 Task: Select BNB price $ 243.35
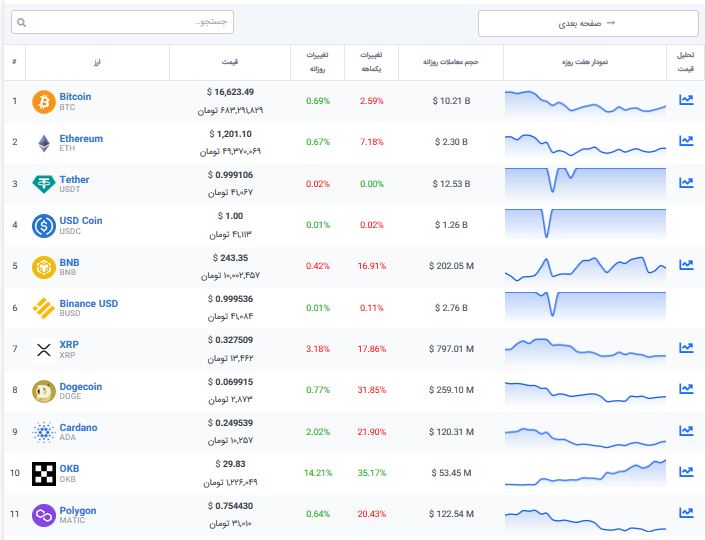[230, 258]
